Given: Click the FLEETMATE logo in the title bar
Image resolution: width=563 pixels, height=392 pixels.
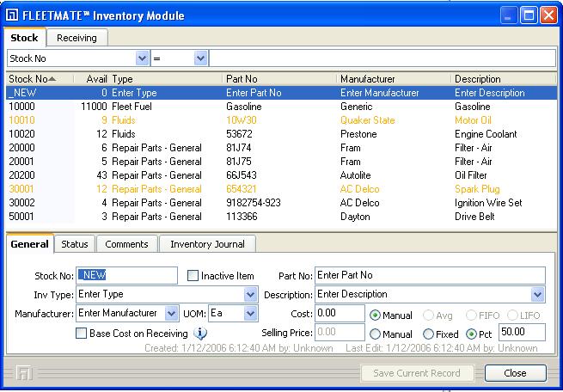Looking at the screenshot, I should point(12,15).
